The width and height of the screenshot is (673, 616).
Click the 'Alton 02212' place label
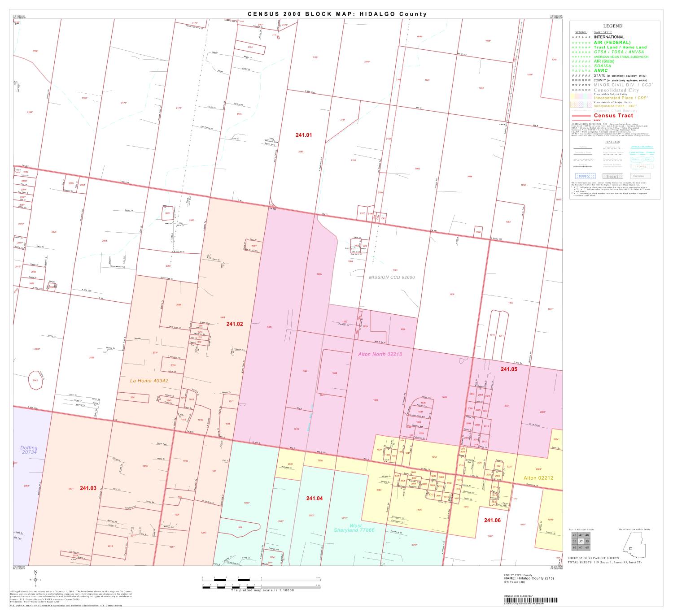coord(538,478)
